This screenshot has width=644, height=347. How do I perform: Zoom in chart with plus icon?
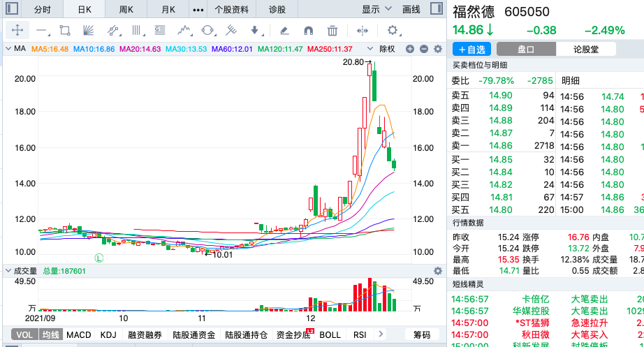tap(410, 50)
